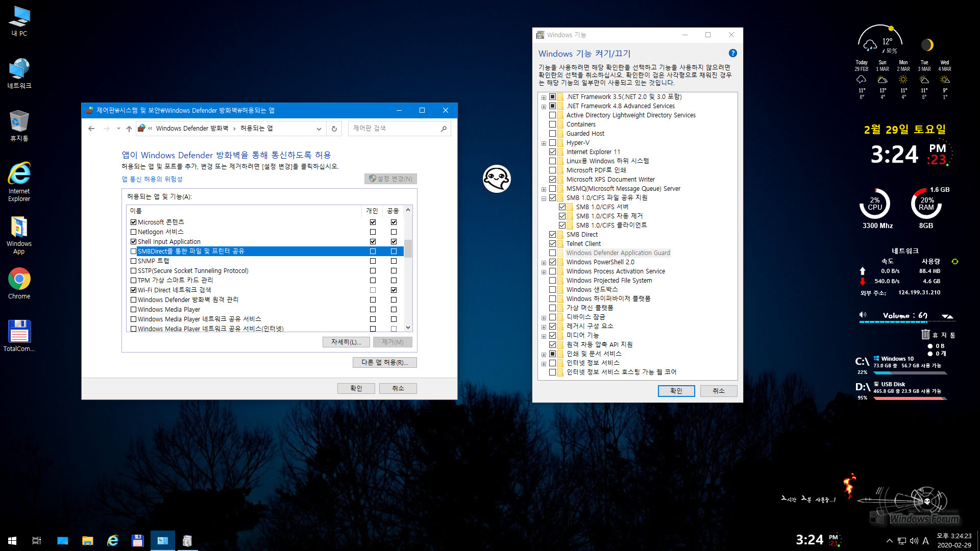Go up one level in firewall window
Viewport: 980px width, 551px height.
click(x=129, y=129)
